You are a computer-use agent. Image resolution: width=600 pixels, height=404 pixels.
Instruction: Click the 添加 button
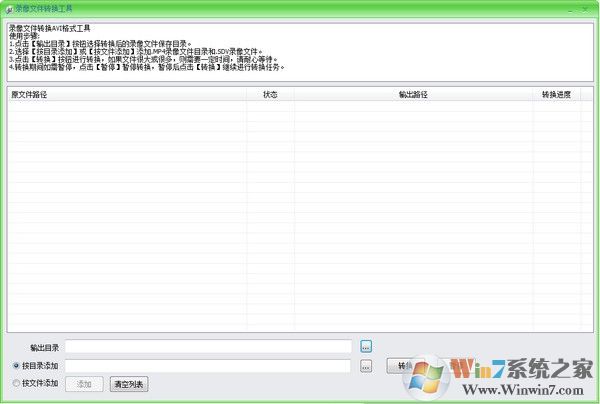pos(84,384)
